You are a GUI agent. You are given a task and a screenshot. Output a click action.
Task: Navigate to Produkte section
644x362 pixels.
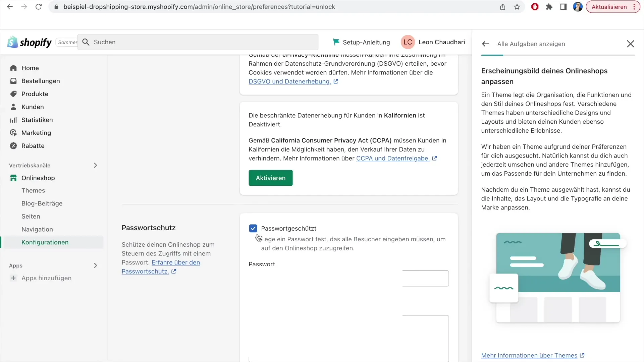pos(35,93)
